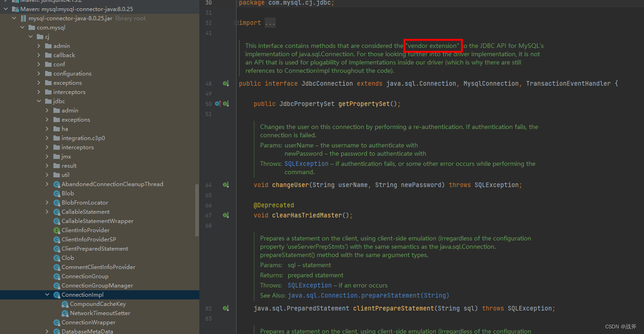The image size is (644, 334).
Task: Click the CallableStatementWrapper class icon
Action: [x=57, y=221]
